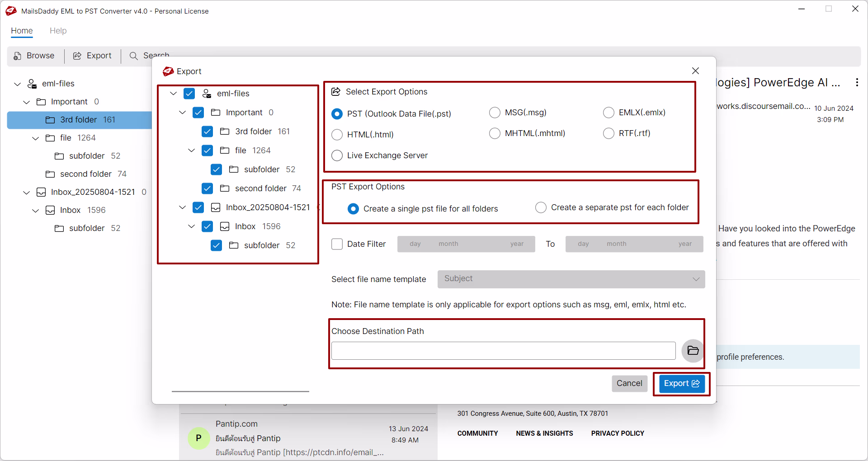Click the Export tree horizontal scrollbar

tap(241, 391)
